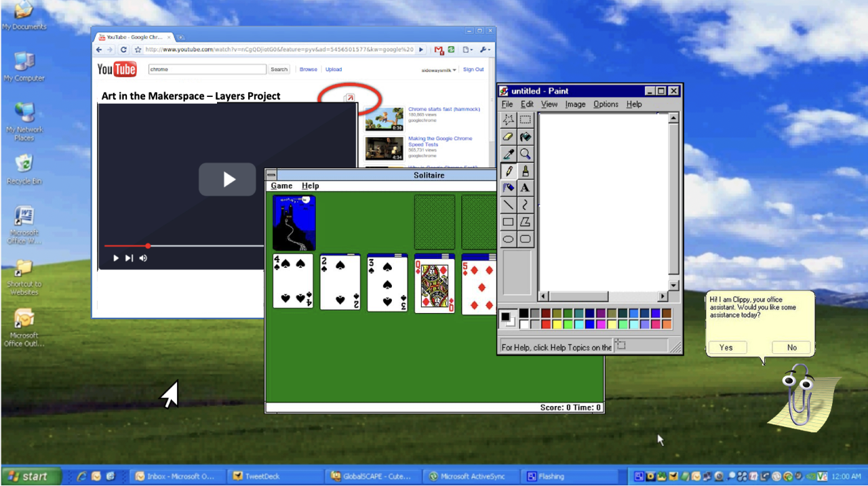Open the Gmail extension icon in Chrome
Screen dimensions: 868x486
(x=439, y=49)
